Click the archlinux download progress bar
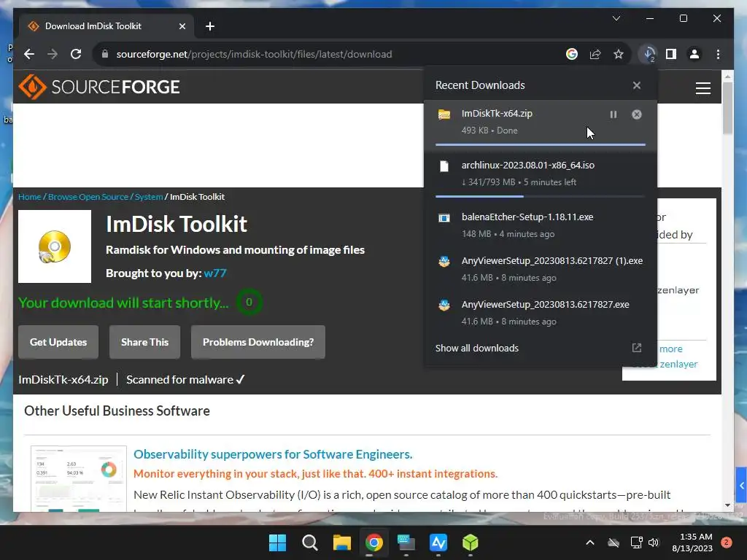Image resolution: width=747 pixels, height=560 pixels. point(541,196)
